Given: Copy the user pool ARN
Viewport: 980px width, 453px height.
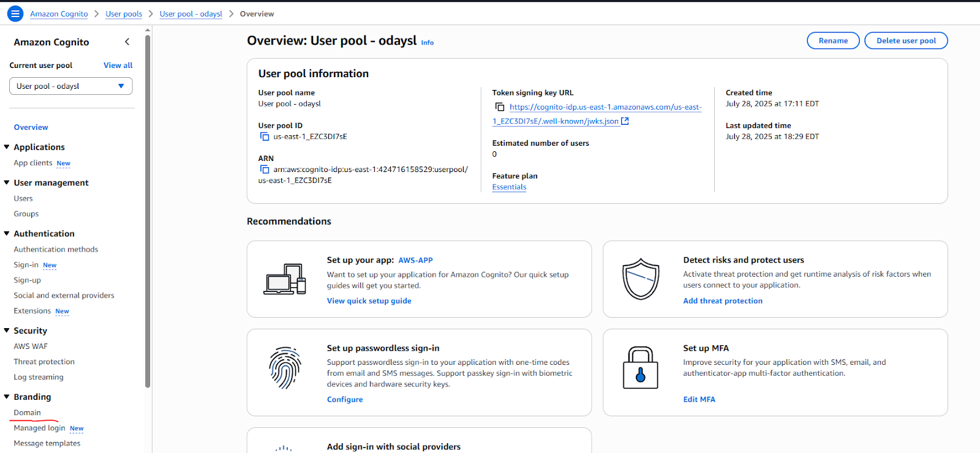Looking at the screenshot, I should pyautogui.click(x=265, y=170).
